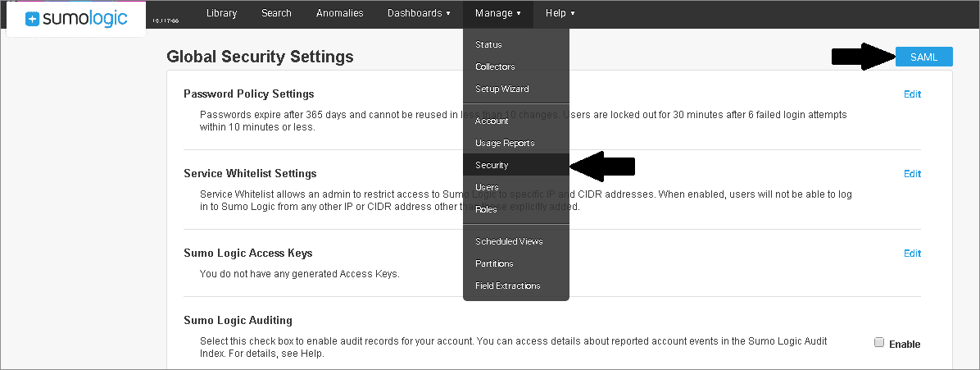This screenshot has height=370, width=980.
Task: Edit the Password Policy Settings
Action: tap(912, 94)
